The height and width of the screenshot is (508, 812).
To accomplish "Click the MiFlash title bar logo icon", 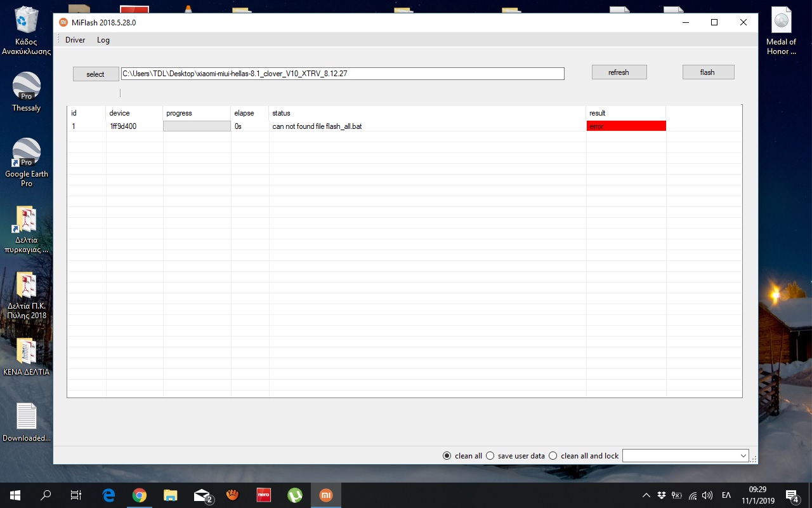I will pos(63,22).
